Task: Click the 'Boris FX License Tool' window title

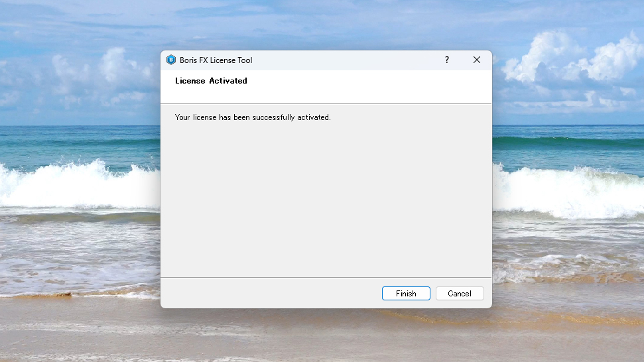Action: [x=216, y=60]
